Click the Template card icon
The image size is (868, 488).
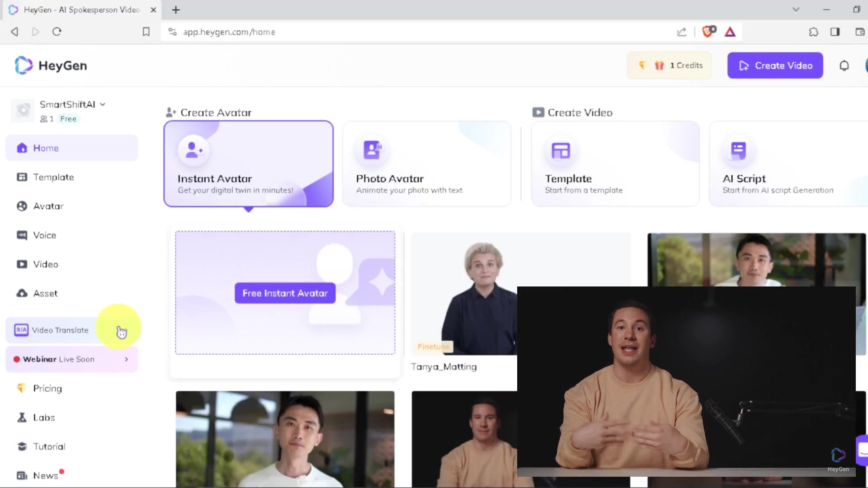561,150
